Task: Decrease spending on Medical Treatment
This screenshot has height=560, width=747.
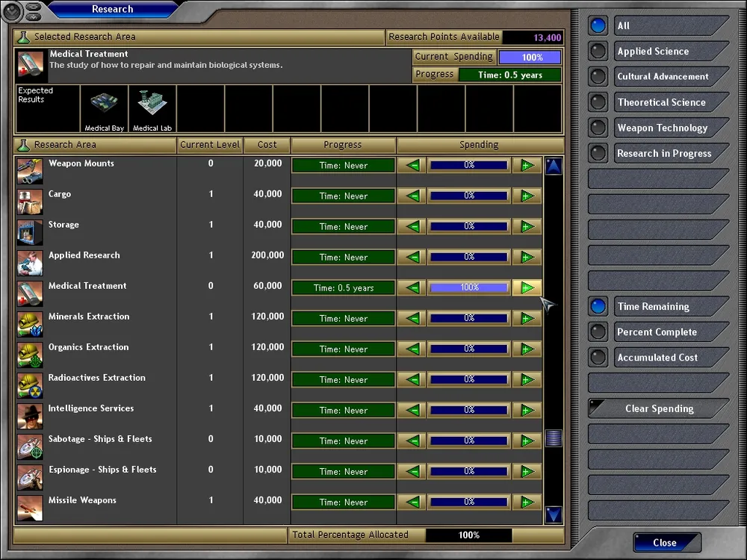Action: [412, 288]
